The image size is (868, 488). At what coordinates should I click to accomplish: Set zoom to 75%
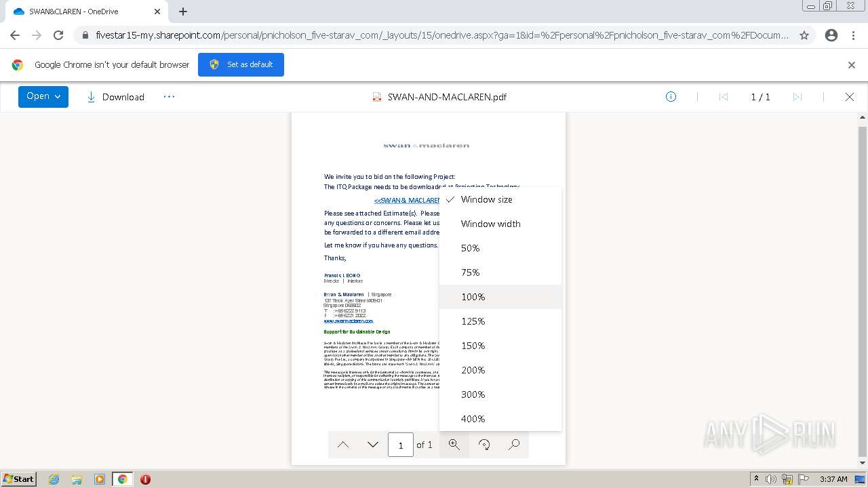pyautogui.click(x=500, y=272)
